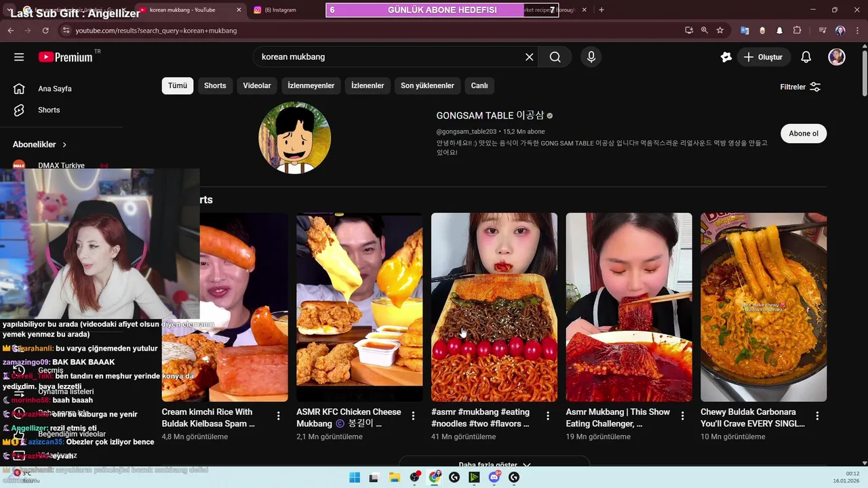Open the Windows Start button
The image size is (868, 488).
(x=355, y=478)
